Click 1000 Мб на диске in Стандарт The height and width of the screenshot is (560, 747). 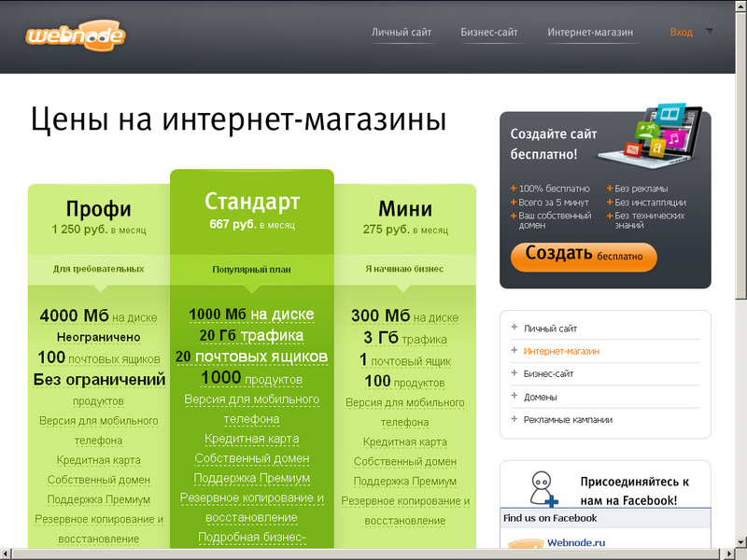[x=251, y=315]
